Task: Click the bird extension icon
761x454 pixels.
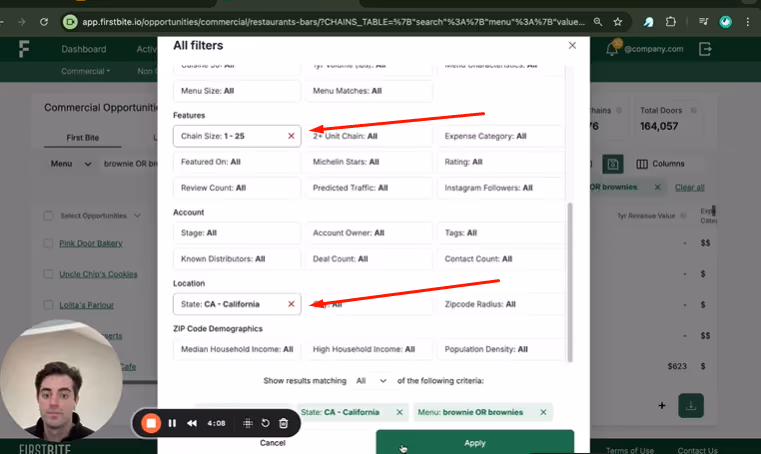Action: pyautogui.click(x=648, y=22)
